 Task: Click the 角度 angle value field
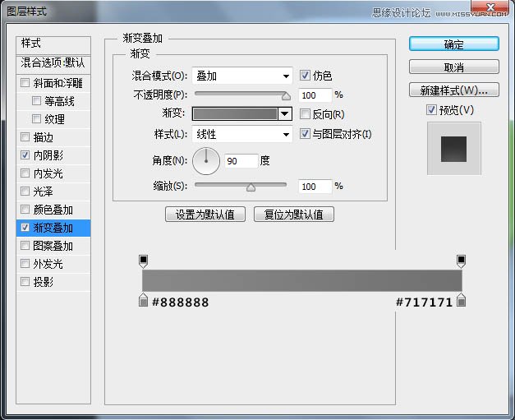tap(241, 161)
